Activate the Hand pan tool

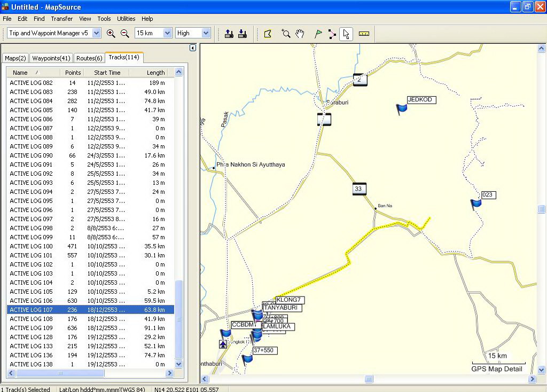point(300,34)
